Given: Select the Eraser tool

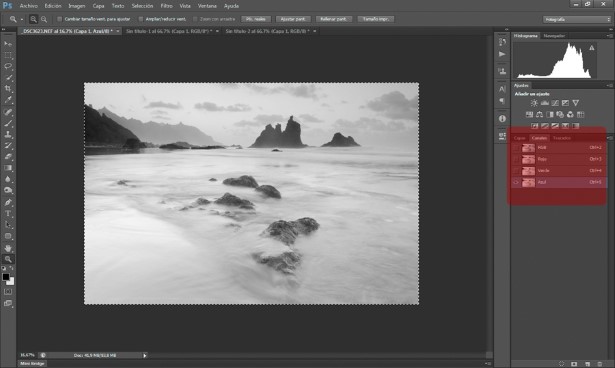Looking at the screenshot, I should click(x=8, y=157).
